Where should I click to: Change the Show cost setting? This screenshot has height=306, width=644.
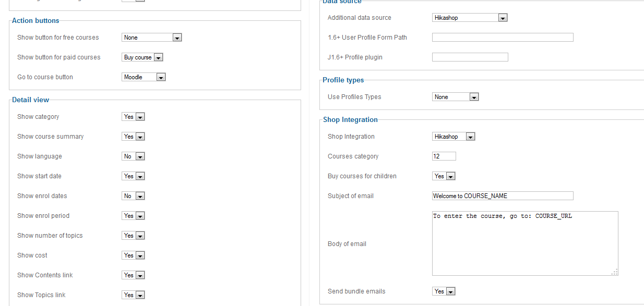(x=133, y=255)
